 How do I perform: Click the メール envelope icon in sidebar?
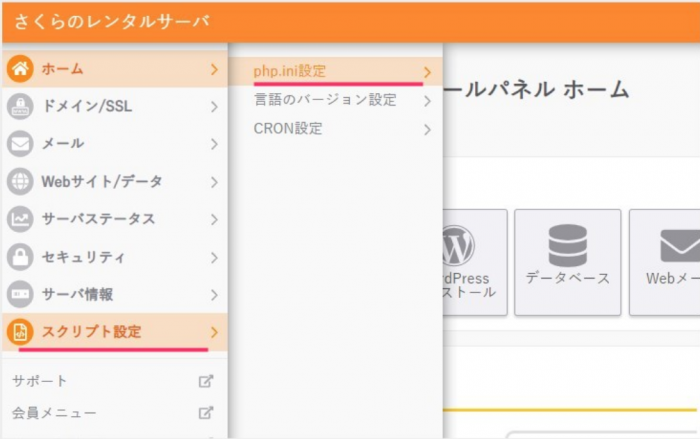point(20,144)
